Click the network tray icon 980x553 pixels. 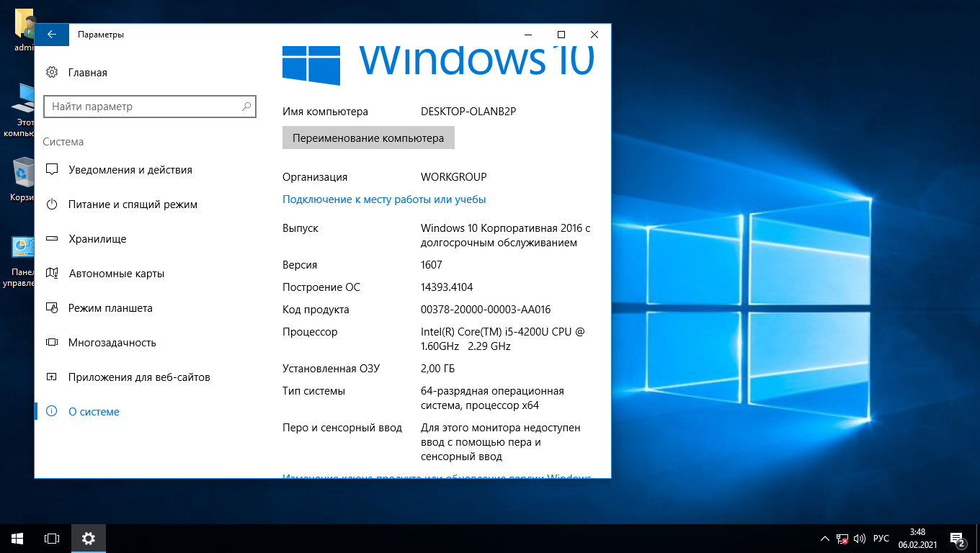click(x=842, y=539)
